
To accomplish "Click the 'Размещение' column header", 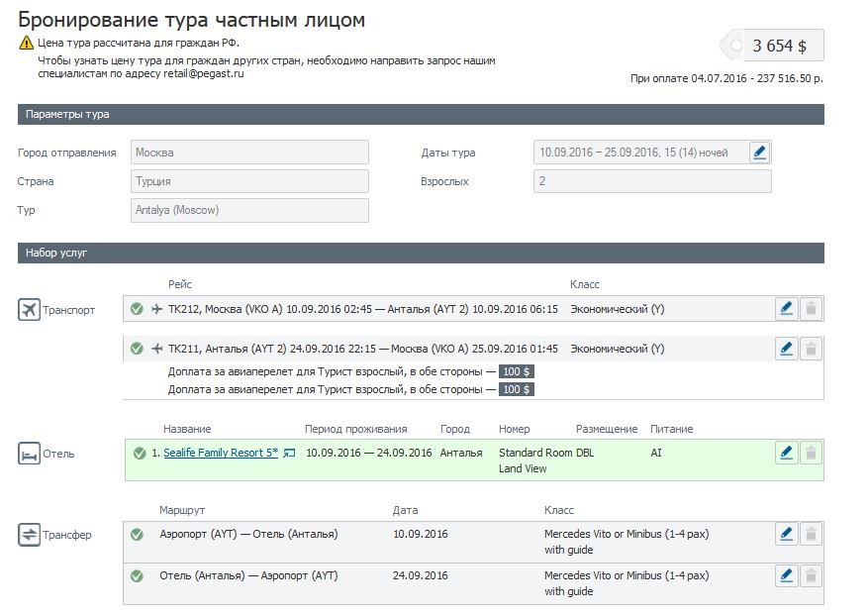I will [x=607, y=429].
